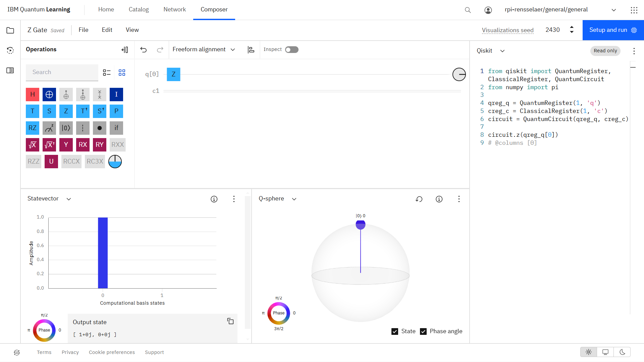
Task: Open the Qiskit language dropdown
Action: coord(491,51)
